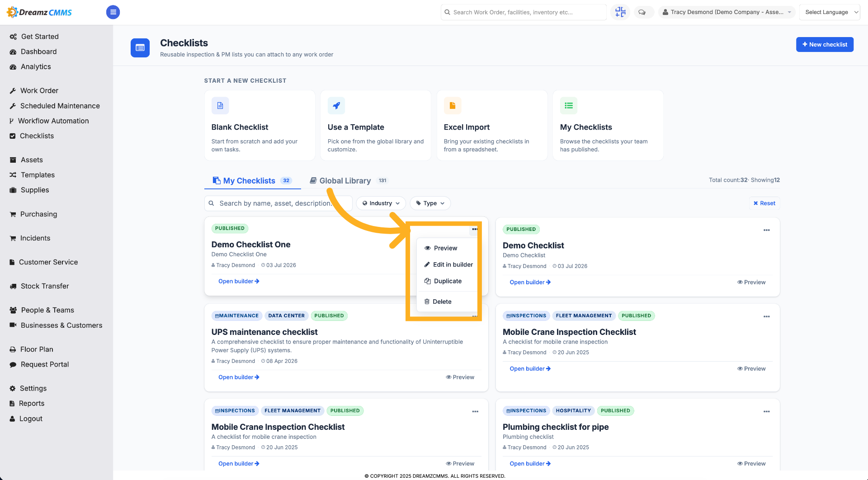Click the UPS maintenance checklist title
868x480 pixels.
pos(264,332)
